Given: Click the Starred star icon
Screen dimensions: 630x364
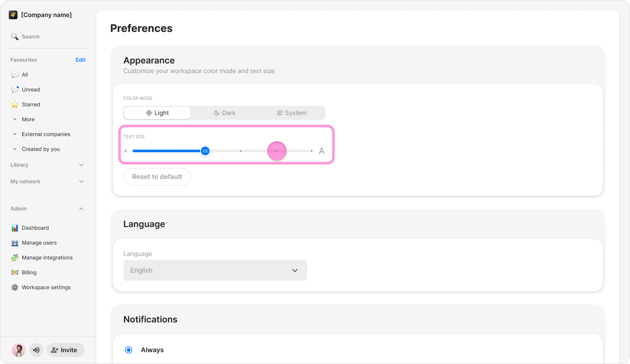Looking at the screenshot, I should point(15,105).
